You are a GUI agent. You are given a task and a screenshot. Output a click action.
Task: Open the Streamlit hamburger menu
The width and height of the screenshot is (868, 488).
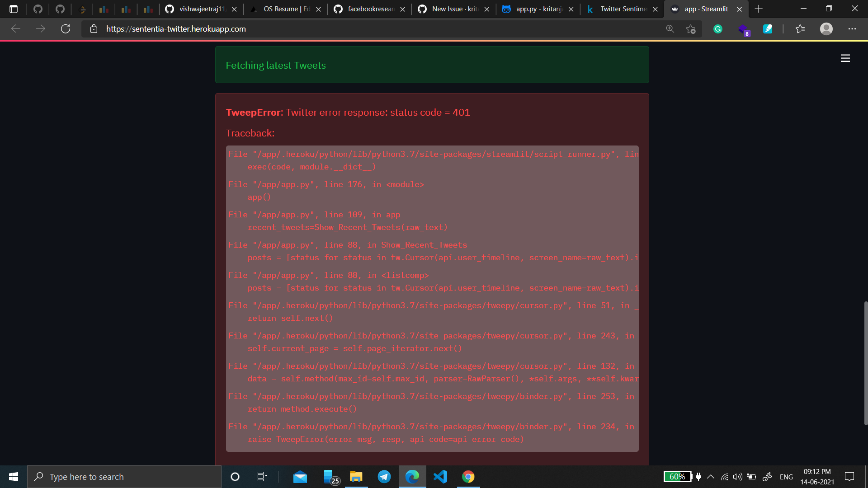[x=845, y=58]
